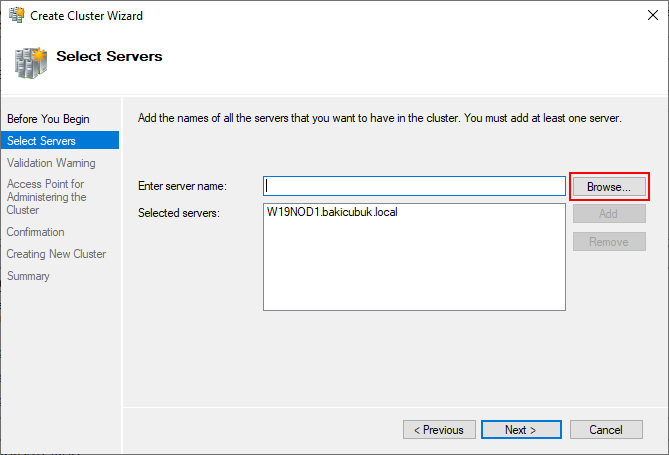
Task: Select the Access Point for Administering the Cluster step
Action: [x=47, y=197]
